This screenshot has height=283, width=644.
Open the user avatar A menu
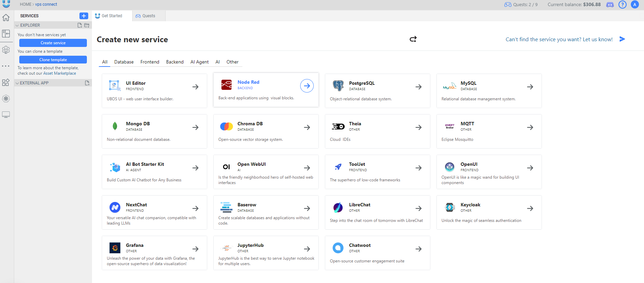[635, 4]
